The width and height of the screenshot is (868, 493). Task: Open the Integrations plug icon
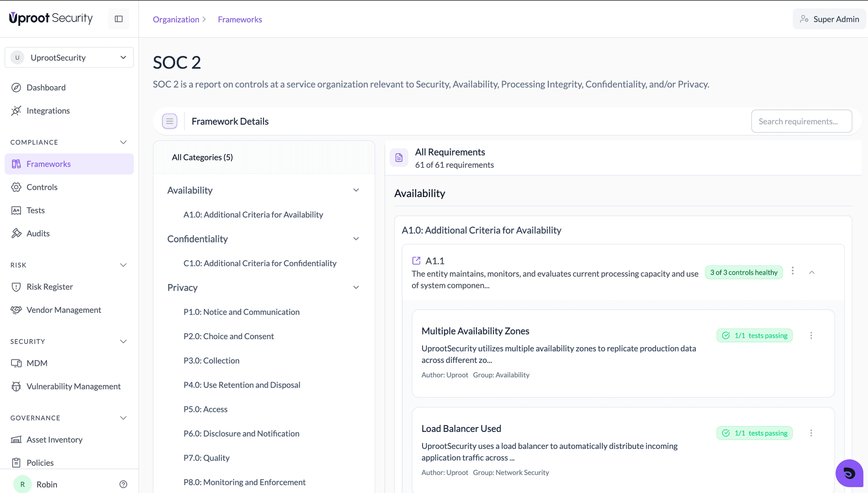pos(16,111)
